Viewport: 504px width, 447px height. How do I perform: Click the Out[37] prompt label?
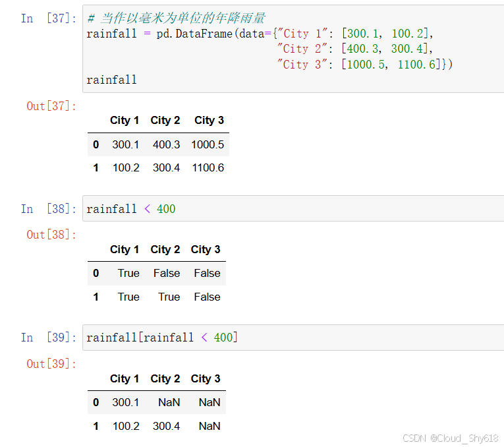click(x=51, y=105)
